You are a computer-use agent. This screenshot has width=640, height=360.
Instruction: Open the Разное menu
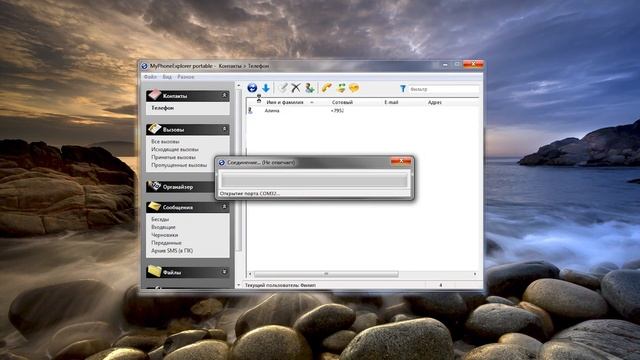point(186,77)
